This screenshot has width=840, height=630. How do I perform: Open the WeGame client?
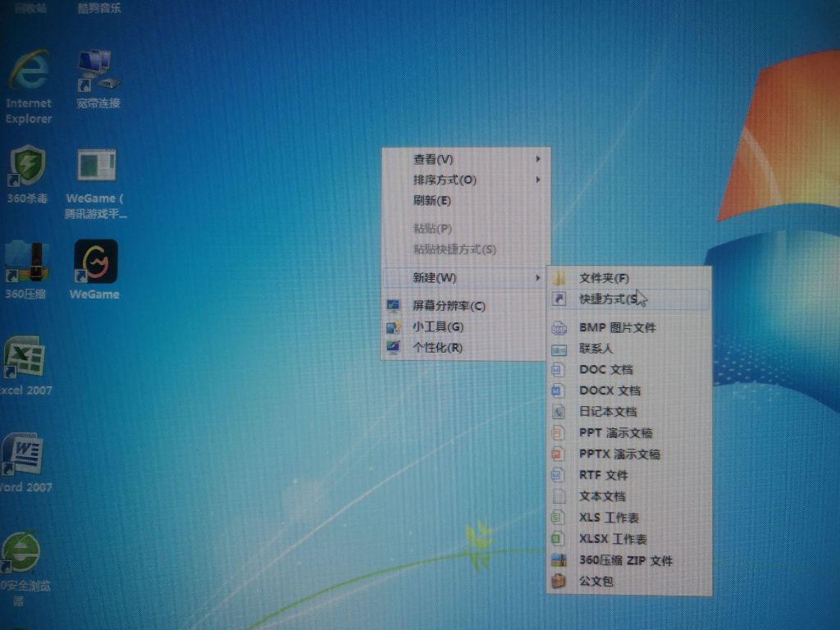(94, 262)
